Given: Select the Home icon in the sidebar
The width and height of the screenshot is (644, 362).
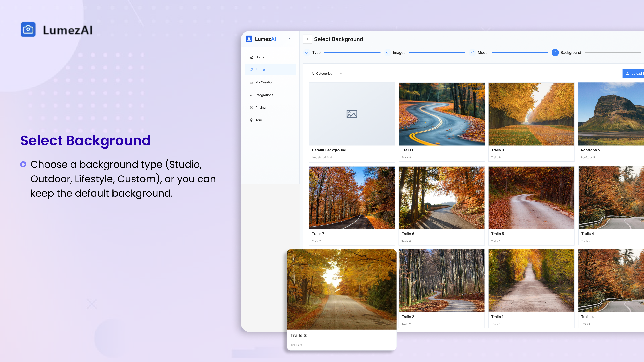Looking at the screenshot, I should pyautogui.click(x=252, y=57).
